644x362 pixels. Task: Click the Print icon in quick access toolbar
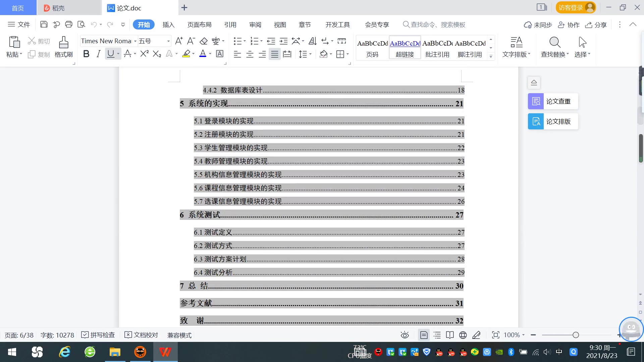point(69,24)
